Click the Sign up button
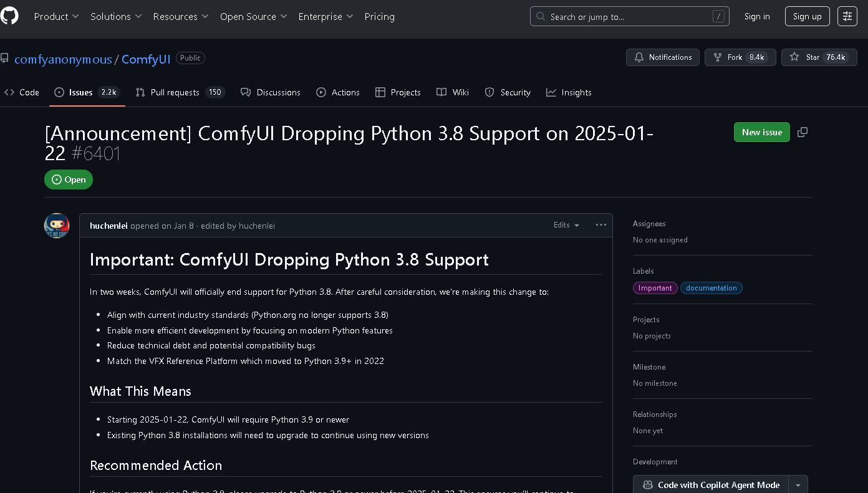 click(808, 17)
